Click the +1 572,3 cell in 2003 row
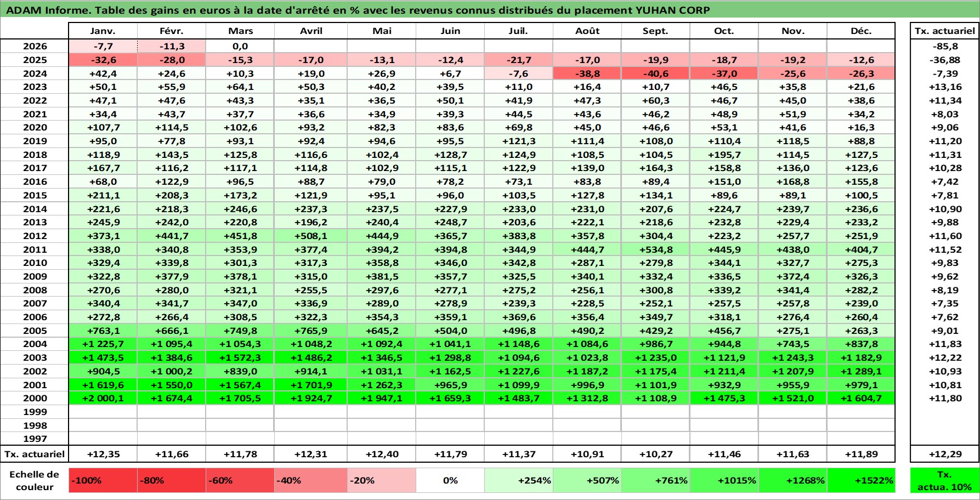 click(x=240, y=357)
